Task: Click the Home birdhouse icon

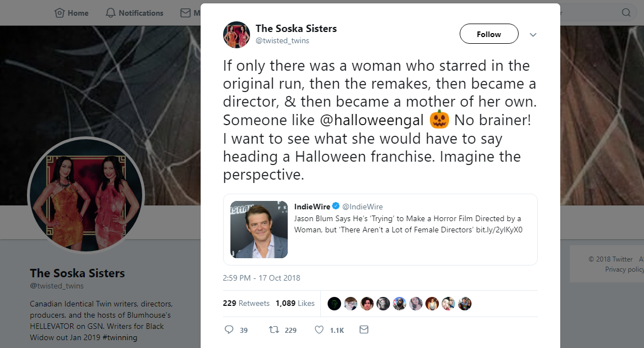Action: 60,12
